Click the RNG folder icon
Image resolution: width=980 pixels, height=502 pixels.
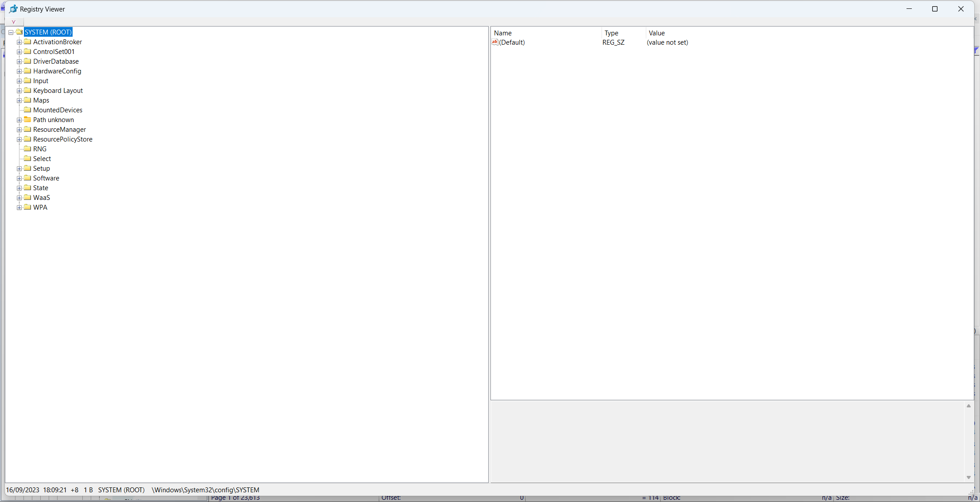pos(27,149)
